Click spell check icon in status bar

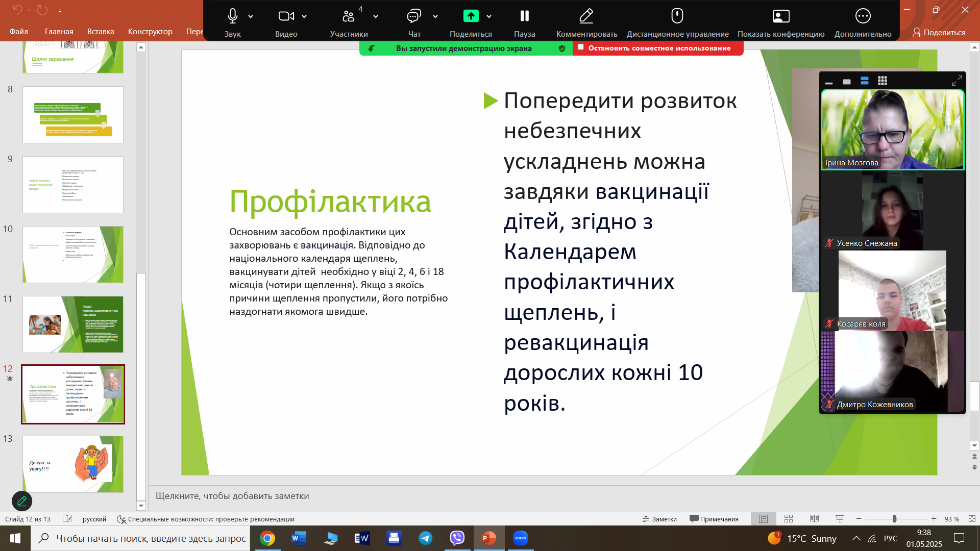tap(67, 519)
